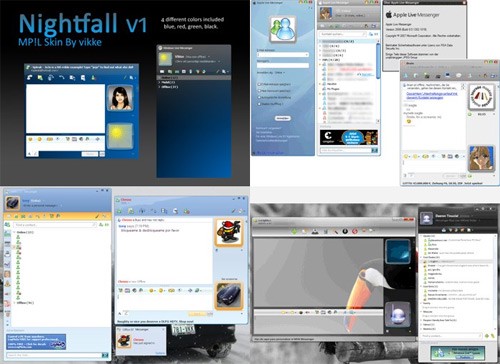Click the find contact field in the dark contact list
Screen dimensions: 500x364
[451, 336]
